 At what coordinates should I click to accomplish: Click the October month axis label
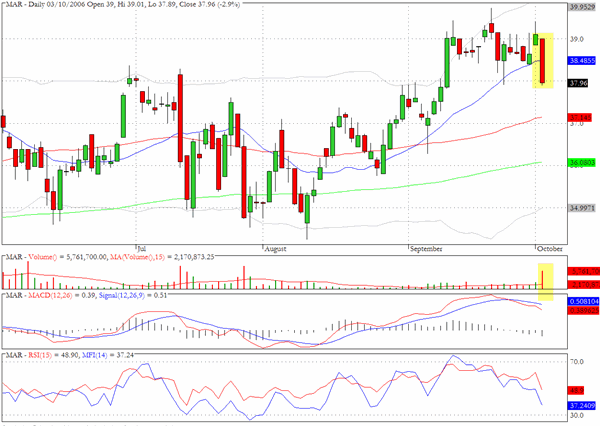[549, 248]
